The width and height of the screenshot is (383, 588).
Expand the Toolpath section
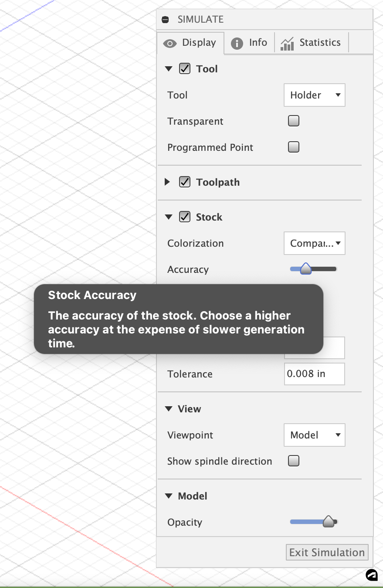coord(168,182)
